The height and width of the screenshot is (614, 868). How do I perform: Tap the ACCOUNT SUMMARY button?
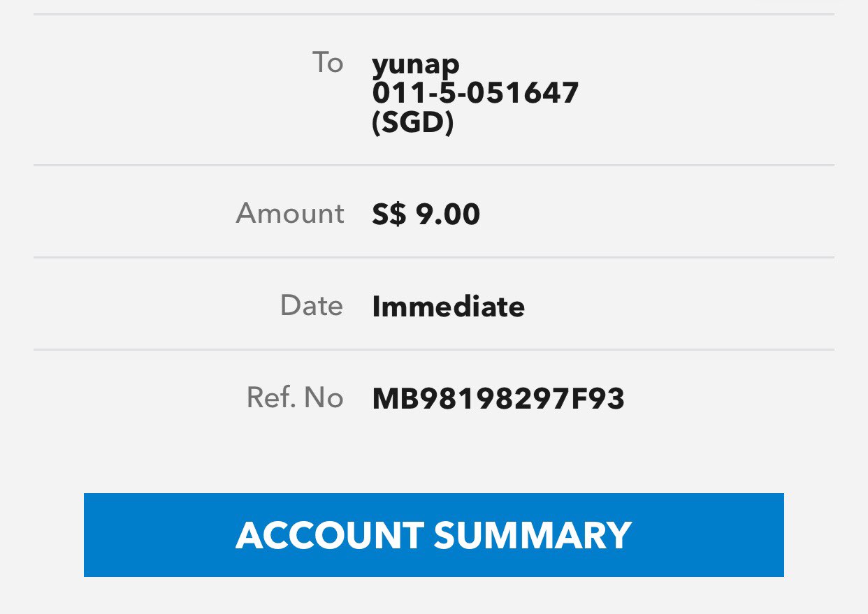[x=433, y=535]
